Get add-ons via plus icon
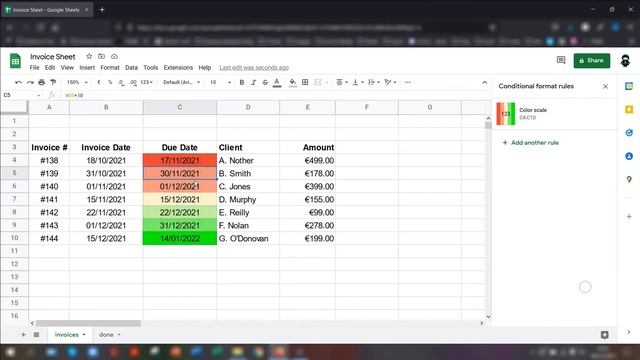This screenshot has width=640, height=360. coord(629,216)
